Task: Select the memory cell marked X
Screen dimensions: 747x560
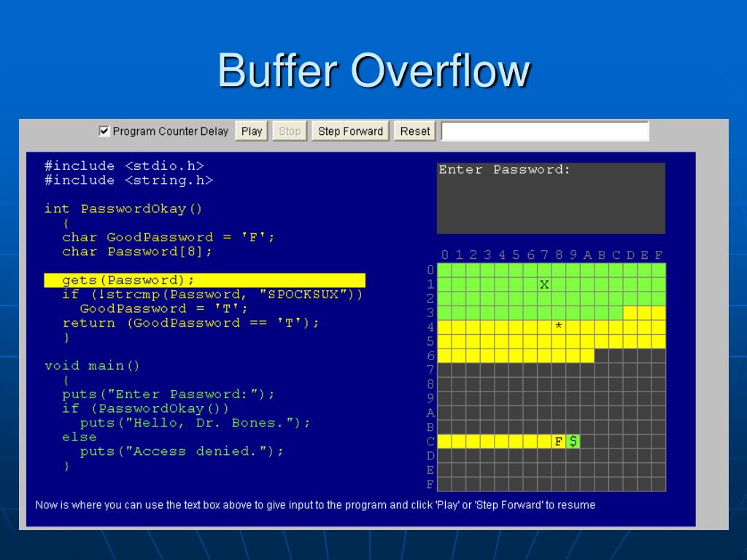Action: click(x=544, y=284)
